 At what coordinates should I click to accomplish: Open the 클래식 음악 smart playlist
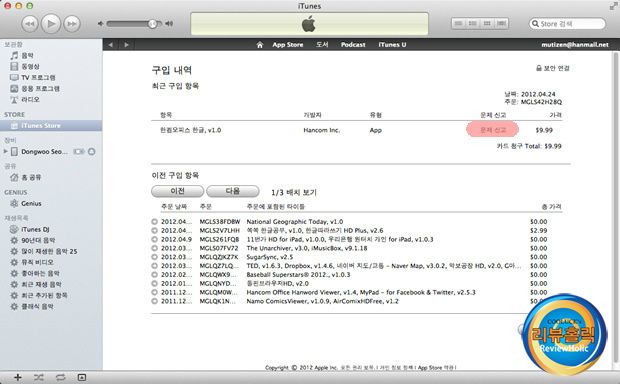[x=37, y=306]
